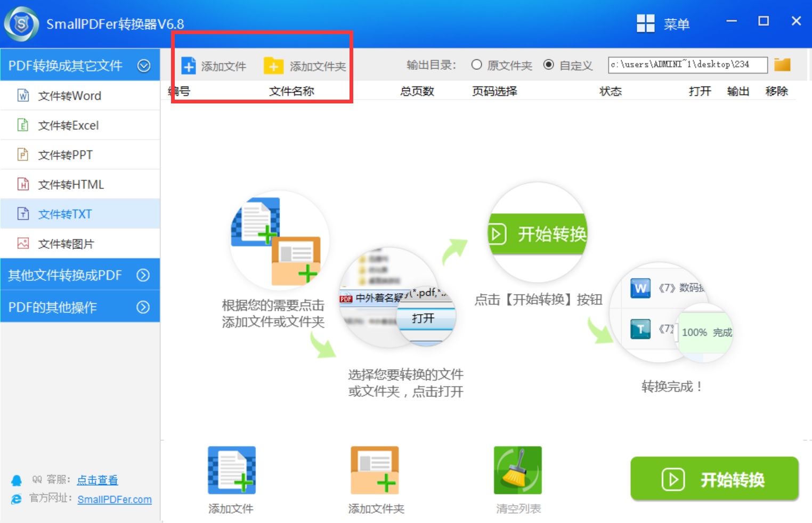
Task: Click the SmallPDFer logo icon
Action: 21,24
